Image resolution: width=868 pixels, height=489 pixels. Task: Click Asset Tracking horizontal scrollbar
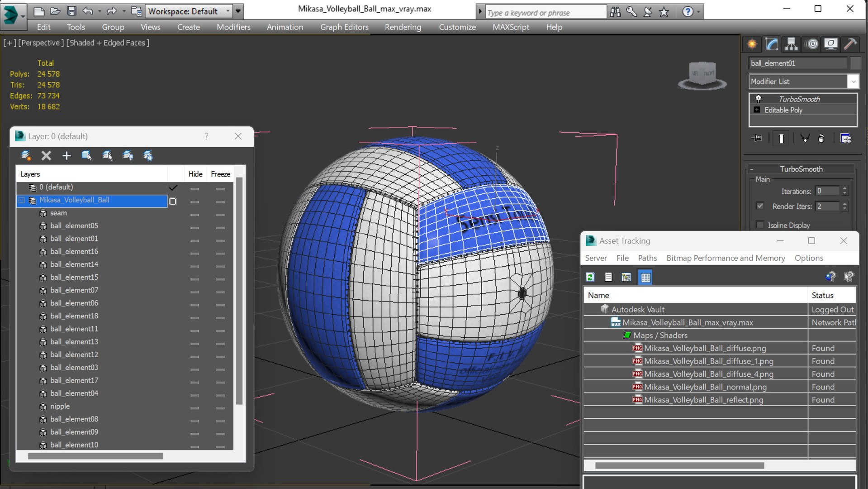tap(679, 465)
